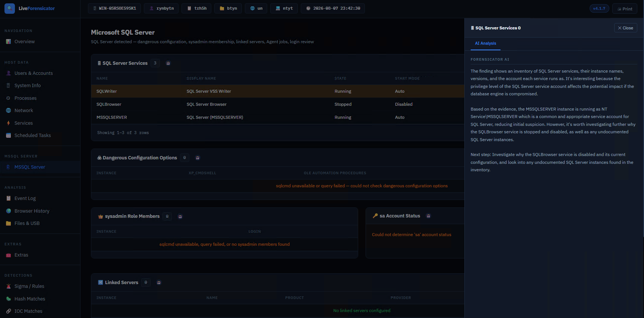644x318 pixels.
Task: Open the Sigma / Rules siren icon
Action: point(8,286)
